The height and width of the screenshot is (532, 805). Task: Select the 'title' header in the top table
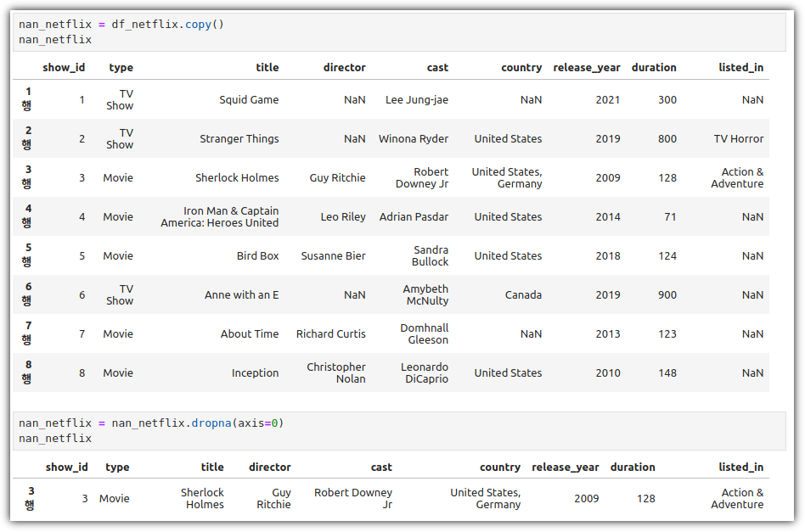pyautogui.click(x=267, y=67)
